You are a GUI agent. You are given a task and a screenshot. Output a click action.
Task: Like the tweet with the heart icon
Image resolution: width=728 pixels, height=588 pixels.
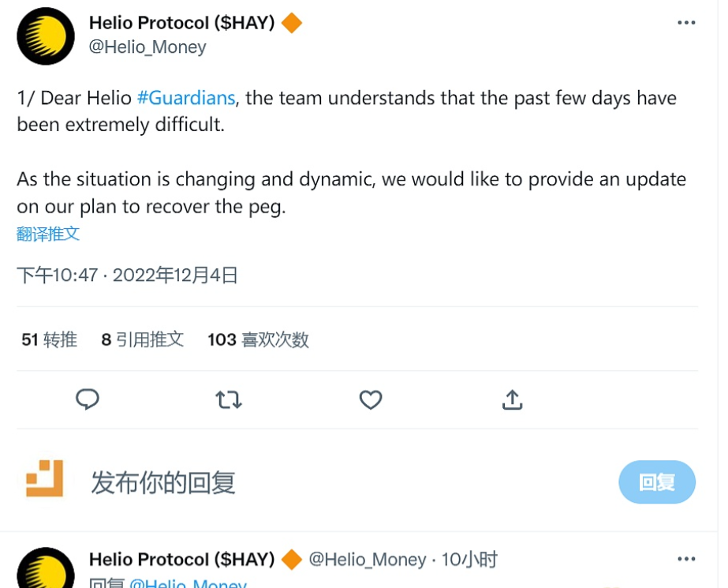pos(370,400)
